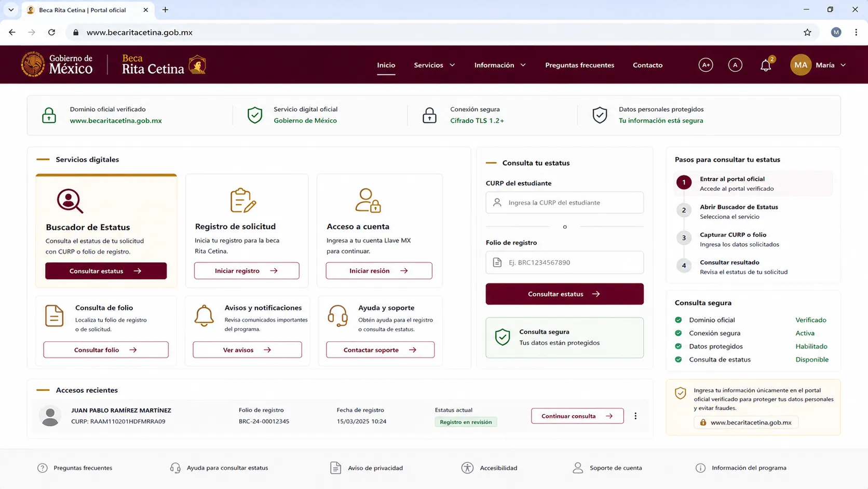Image resolution: width=868 pixels, height=489 pixels.
Task: Focus the CURP del estudiante field
Action: [564, 203]
